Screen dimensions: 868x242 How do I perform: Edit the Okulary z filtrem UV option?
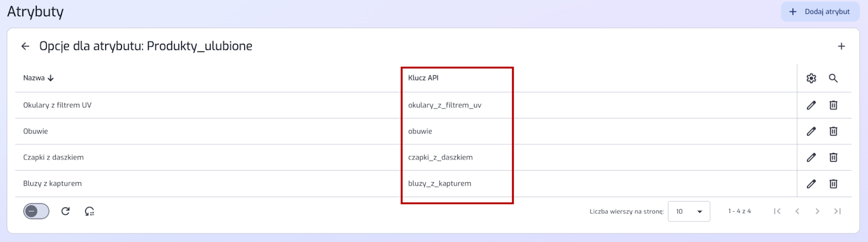point(811,105)
